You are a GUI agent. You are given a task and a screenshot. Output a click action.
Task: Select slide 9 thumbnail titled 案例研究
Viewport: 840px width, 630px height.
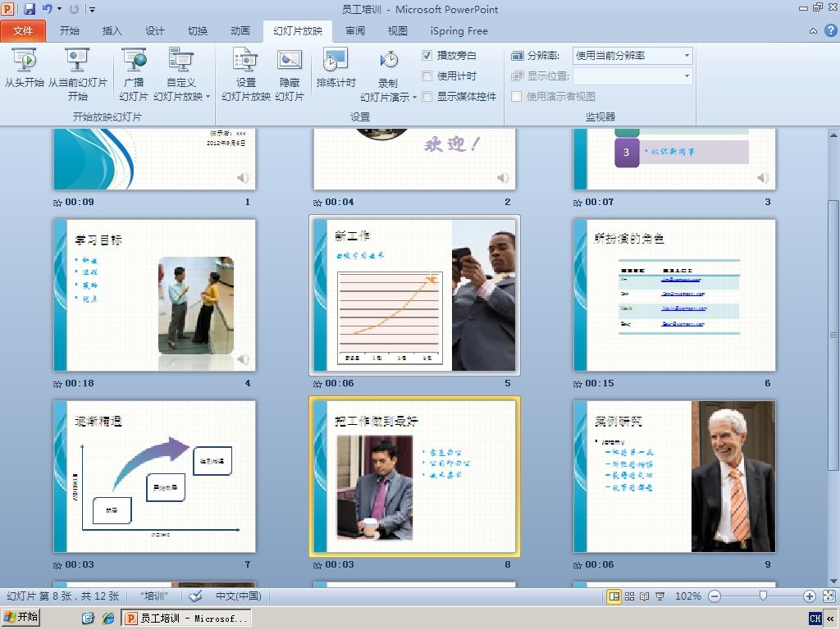click(x=674, y=477)
